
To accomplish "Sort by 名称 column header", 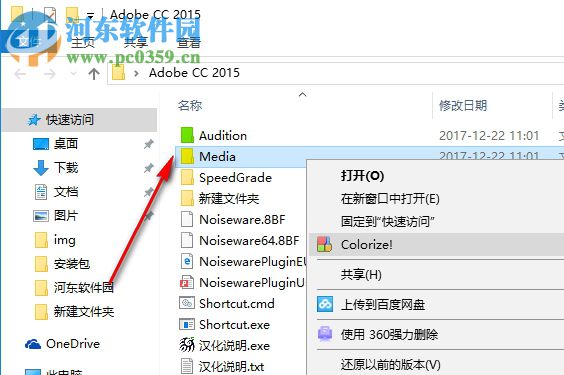I will (x=190, y=105).
